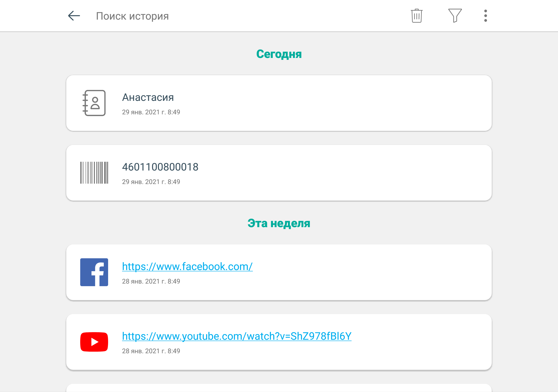Click the timestamp under the barcode number

[x=151, y=182]
